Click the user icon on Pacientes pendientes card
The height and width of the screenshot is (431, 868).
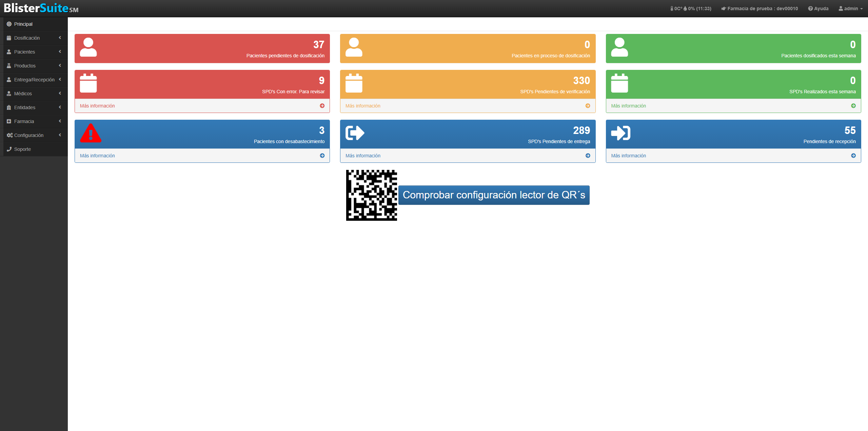[x=88, y=47]
